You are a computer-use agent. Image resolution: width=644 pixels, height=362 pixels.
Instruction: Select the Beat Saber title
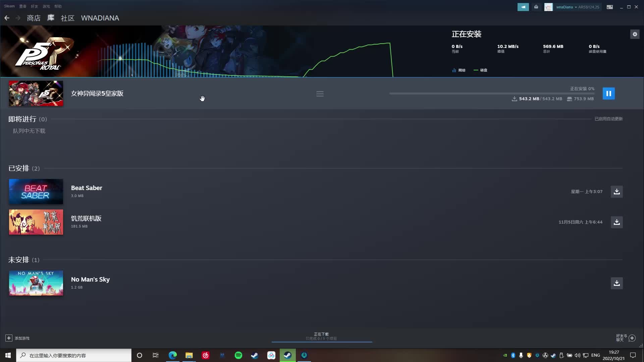coord(87,188)
